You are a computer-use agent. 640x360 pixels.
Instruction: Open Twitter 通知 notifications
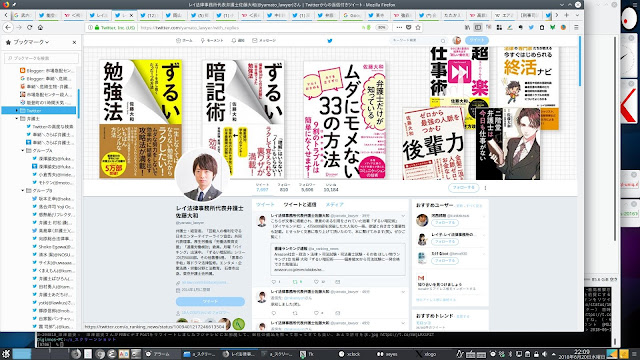coord(238,40)
